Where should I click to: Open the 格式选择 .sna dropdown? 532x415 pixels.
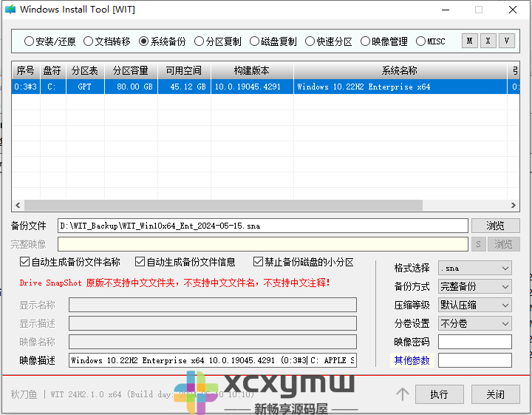[x=474, y=268]
